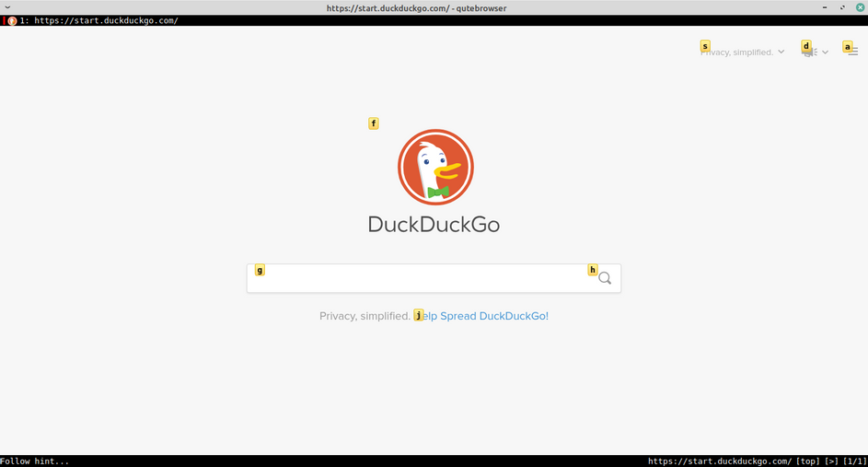
Task: Select the start.duckduckgo.com tab
Action: [93, 20]
